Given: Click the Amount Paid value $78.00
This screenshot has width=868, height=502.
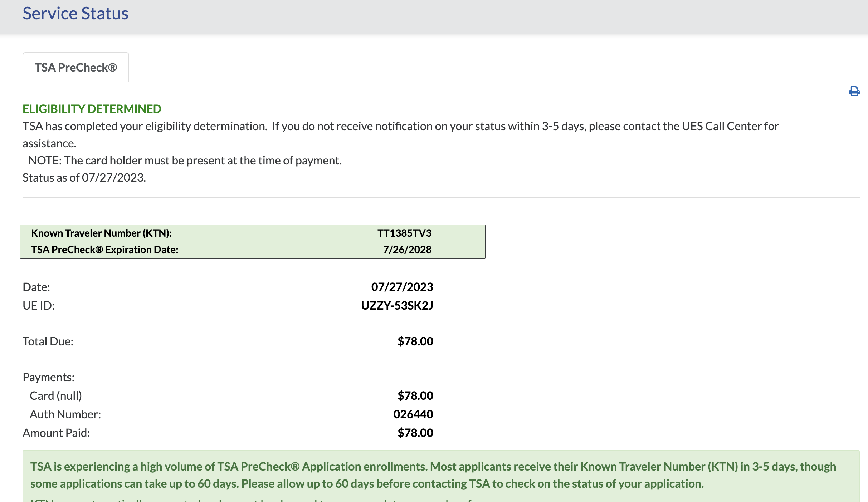Looking at the screenshot, I should coord(415,433).
